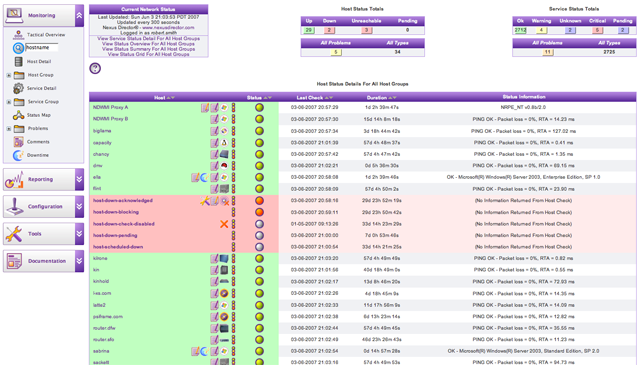Click the orange X on host-down-check-disabled row

coord(224,224)
